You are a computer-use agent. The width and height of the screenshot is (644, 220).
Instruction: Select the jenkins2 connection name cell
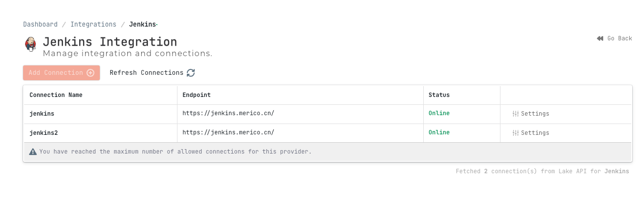44,133
